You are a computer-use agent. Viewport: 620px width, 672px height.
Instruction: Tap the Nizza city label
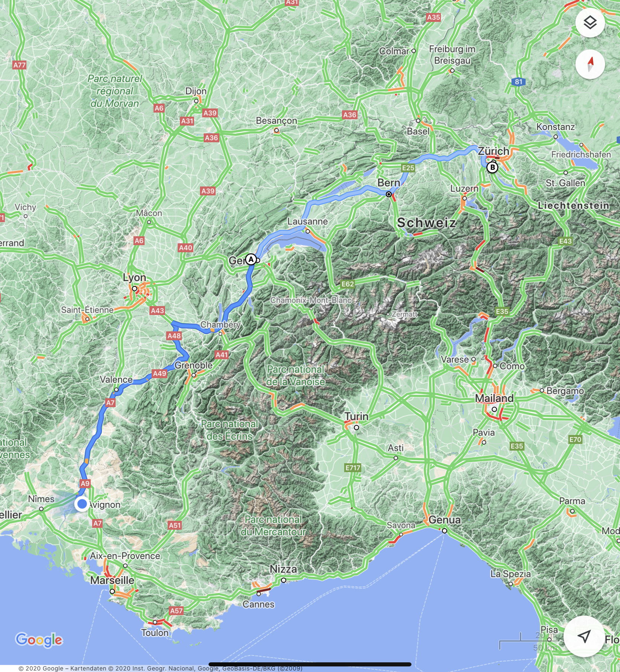283,569
